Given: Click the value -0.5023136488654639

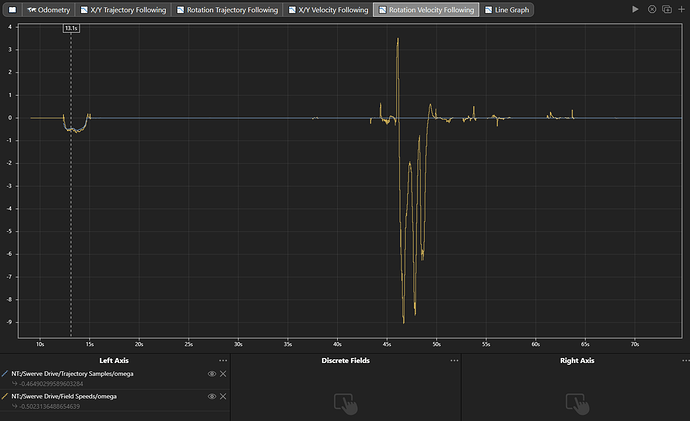Looking at the screenshot, I should tap(50, 406).
